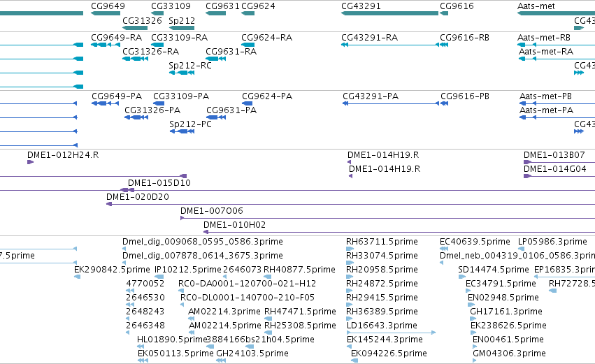The width and height of the screenshot is (595, 364).
Task: Click transcript CG9624-RA label
Action: [x=267, y=38]
